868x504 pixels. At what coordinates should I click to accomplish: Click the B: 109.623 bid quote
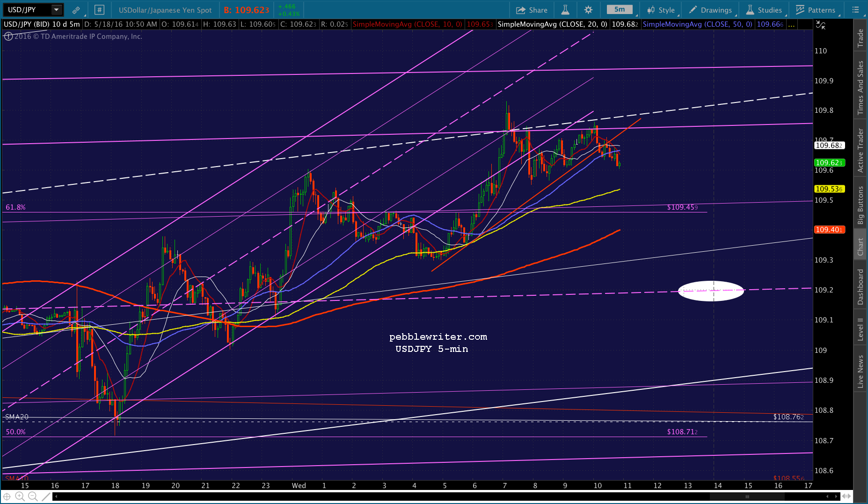point(247,10)
